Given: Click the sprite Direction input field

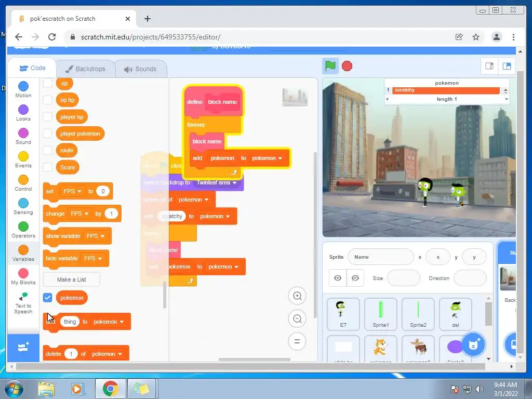Looking at the screenshot, I should click(x=470, y=278).
